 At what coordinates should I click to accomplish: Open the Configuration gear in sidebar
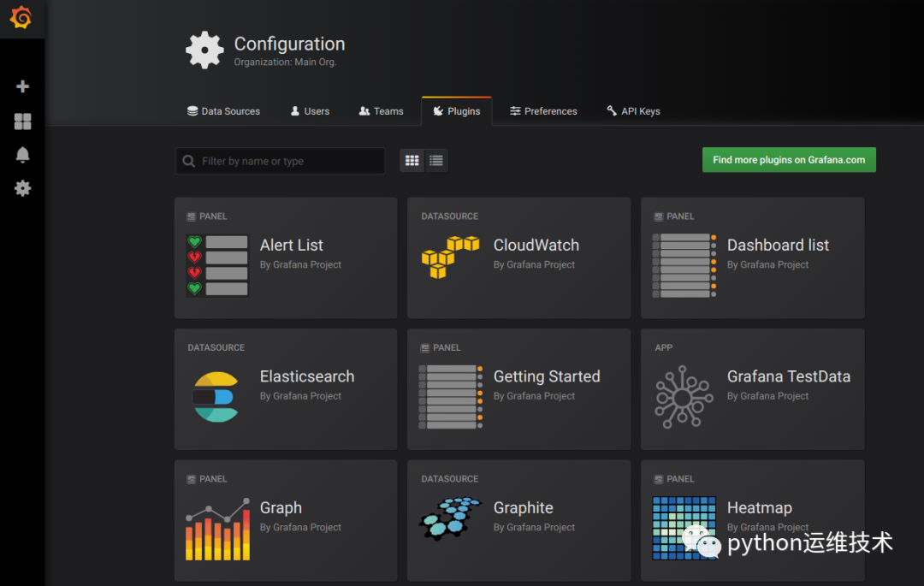22,188
